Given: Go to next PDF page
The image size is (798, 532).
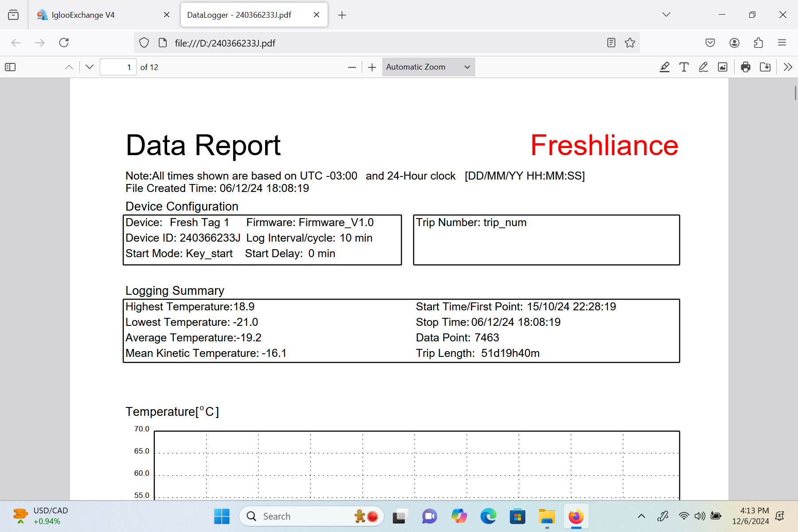Looking at the screenshot, I should click(x=90, y=67).
